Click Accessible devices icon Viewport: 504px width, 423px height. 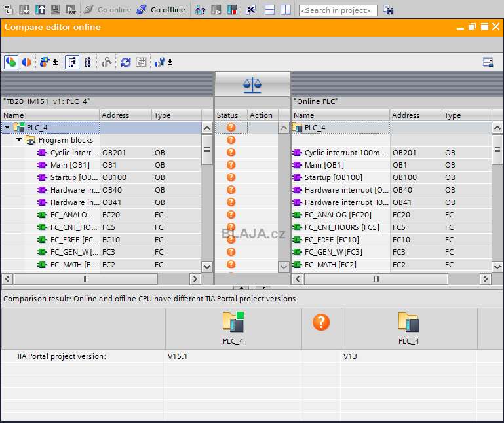pyautogui.click(x=201, y=10)
